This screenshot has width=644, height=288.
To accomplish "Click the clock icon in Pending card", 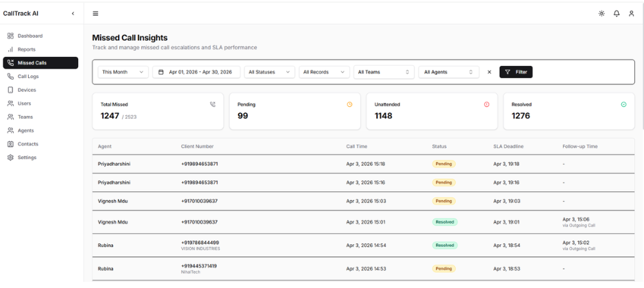I will pyautogui.click(x=349, y=104).
